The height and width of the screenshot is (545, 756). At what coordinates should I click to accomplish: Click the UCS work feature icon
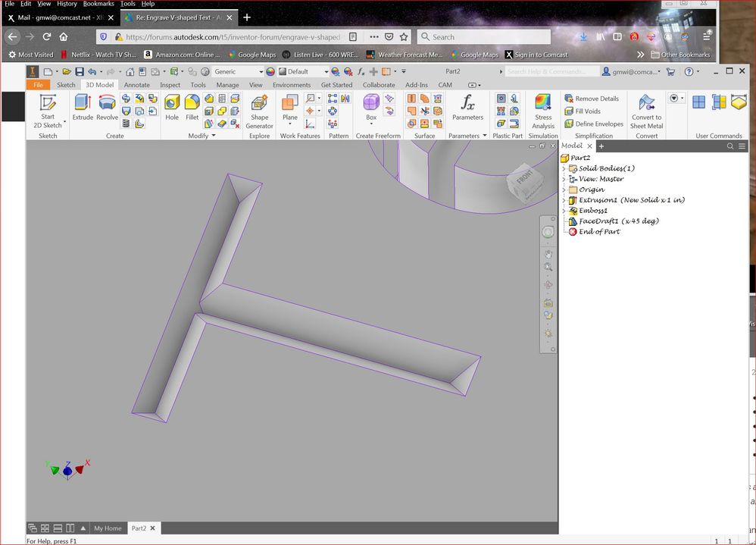310,124
